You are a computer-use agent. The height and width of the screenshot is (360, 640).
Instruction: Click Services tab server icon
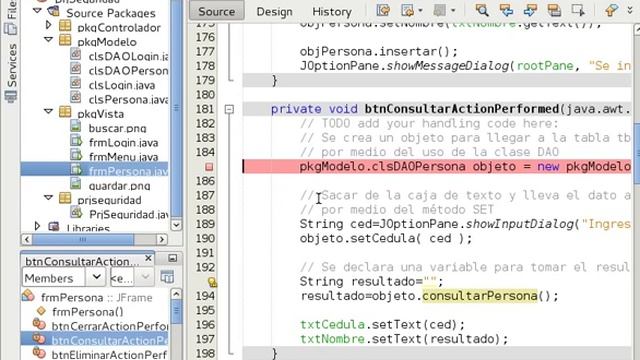click(x=11, y=97)
